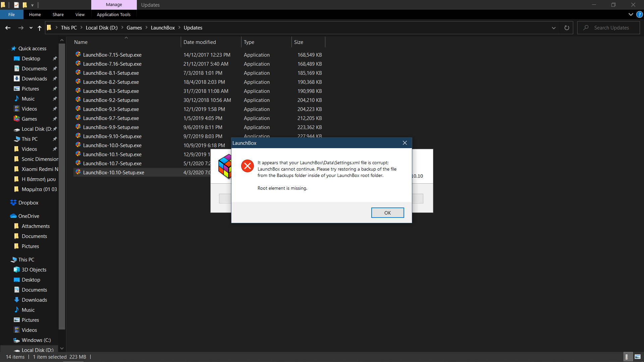Expand the address bar history dropdown
644x362 pixels.
(554, 28)
